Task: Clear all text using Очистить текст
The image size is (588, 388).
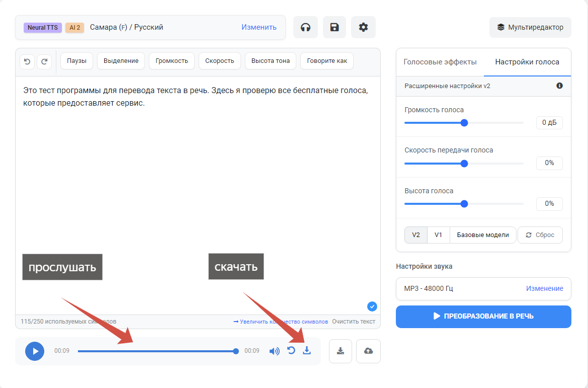Action: (353, 321)
